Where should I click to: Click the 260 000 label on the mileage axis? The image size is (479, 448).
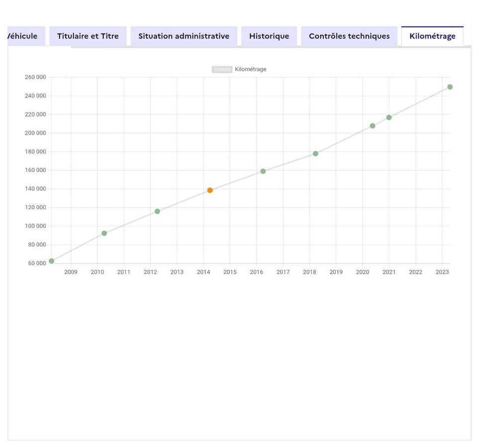point(35,77)
